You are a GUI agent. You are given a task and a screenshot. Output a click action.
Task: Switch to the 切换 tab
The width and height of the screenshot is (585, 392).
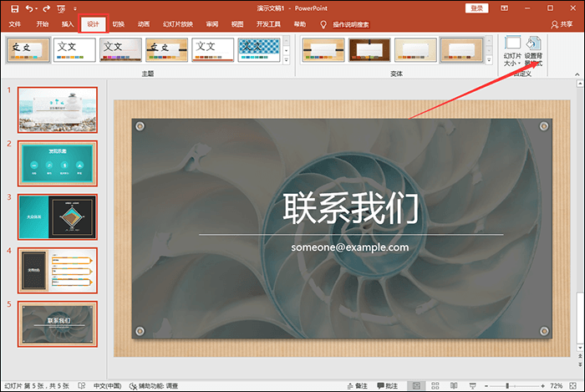119,24
